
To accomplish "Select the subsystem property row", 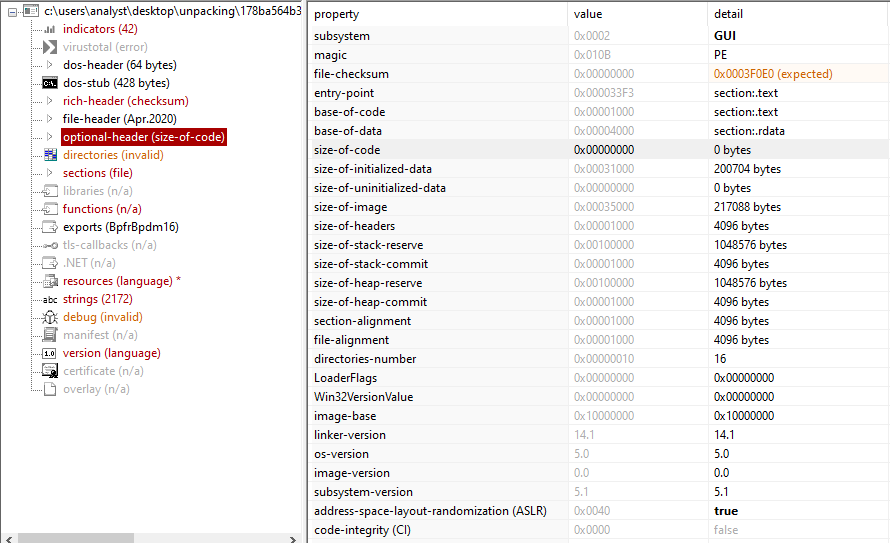I will [x=599, y=36].
